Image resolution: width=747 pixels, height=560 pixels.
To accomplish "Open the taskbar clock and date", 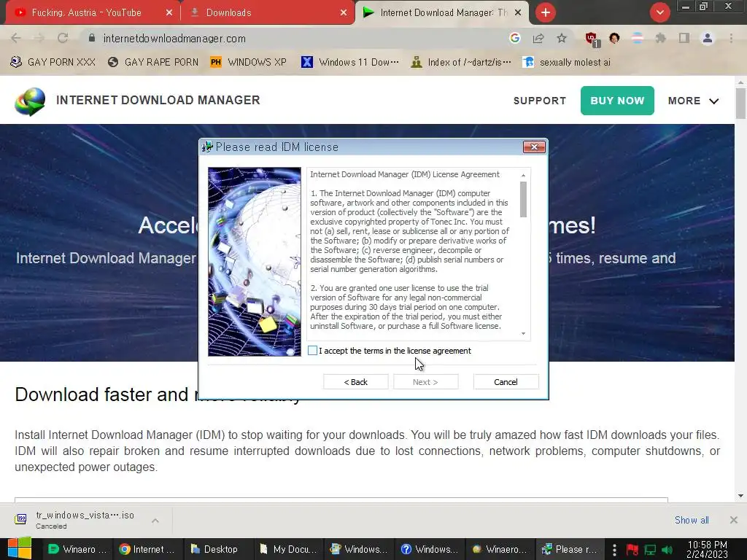I will click(x=708, y=550).
